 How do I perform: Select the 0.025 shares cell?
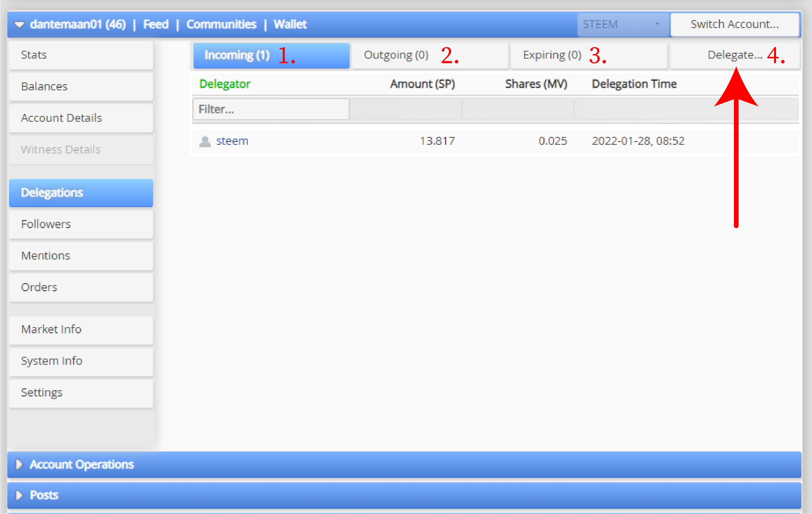pyautogui.click(x=553, y=141)
